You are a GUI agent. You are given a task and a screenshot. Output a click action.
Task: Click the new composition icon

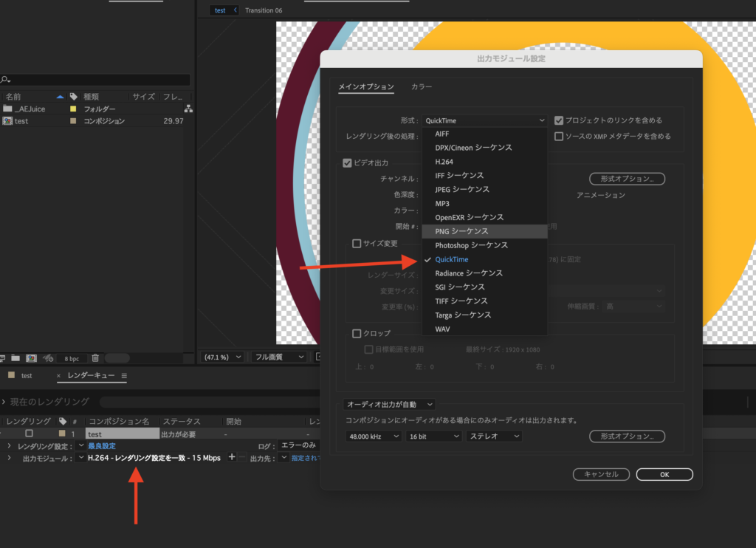click(x=31, y=358)
